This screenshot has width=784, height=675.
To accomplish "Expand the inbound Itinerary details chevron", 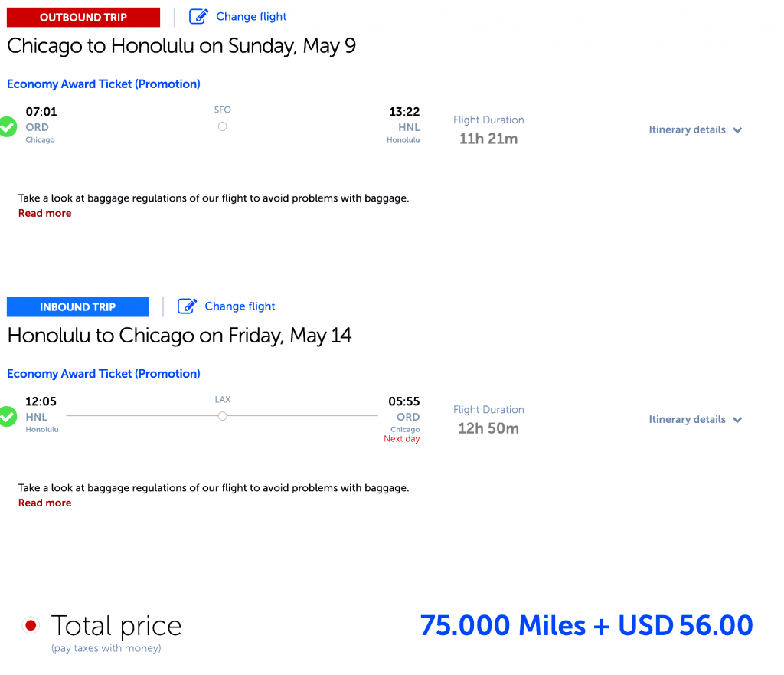I will [x=737, y=420].
